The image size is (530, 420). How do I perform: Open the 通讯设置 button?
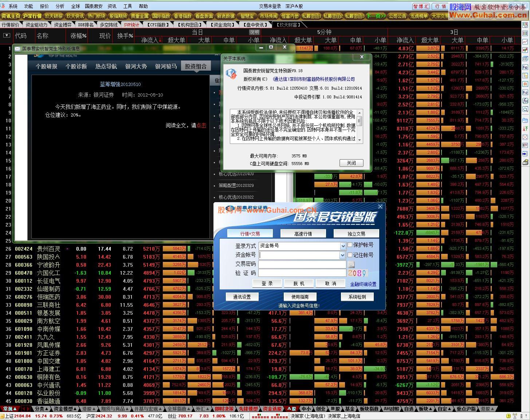[242, 297]
